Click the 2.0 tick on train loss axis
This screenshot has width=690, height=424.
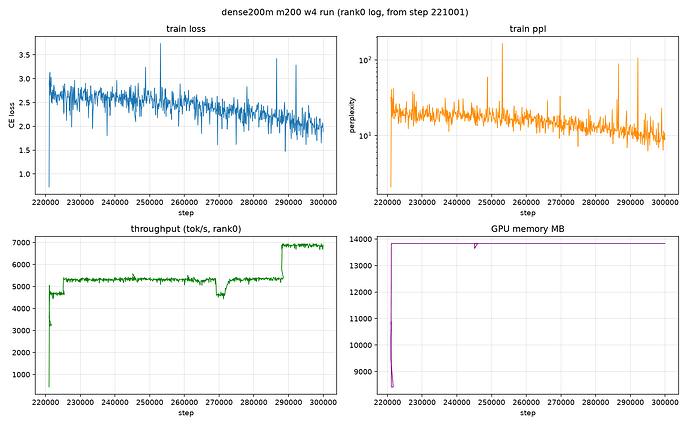point(24,127)
